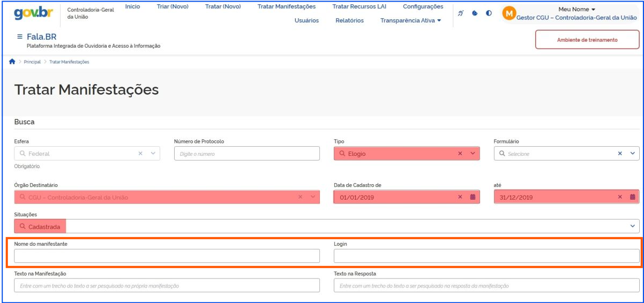
Task: Toggle high contrast mode icon
Action: (x=489, y=13)
